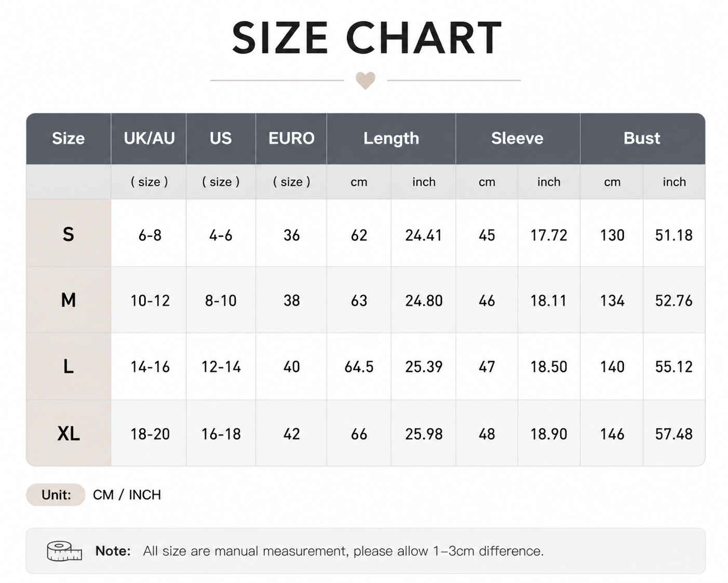Screen dimensions: 728x583
Task: Click the 17.72 sleeve inch value
Action: (x=548, y=235)
